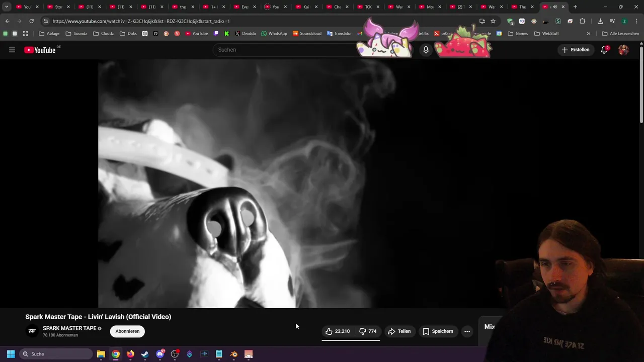Open the browser downloads icon
The image size is (644, 362).
[600, 21]
